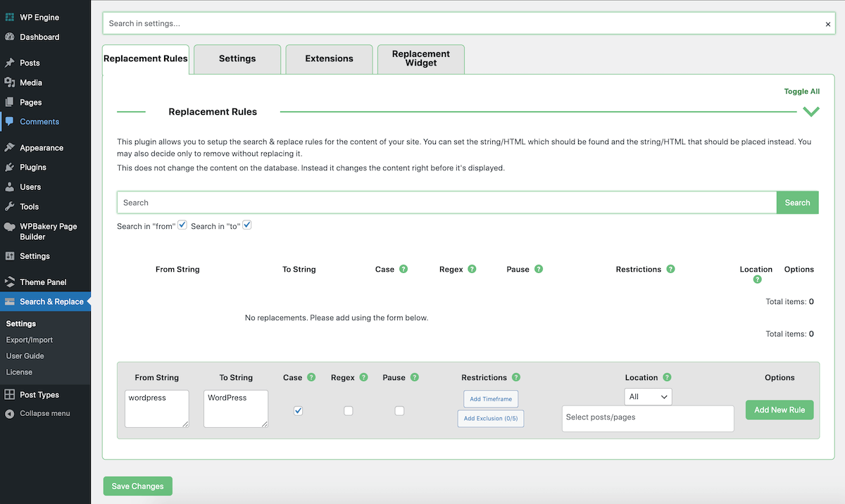Click the Post Types grid icon
This screenshot has width=845, height=504.
(10, 395)
